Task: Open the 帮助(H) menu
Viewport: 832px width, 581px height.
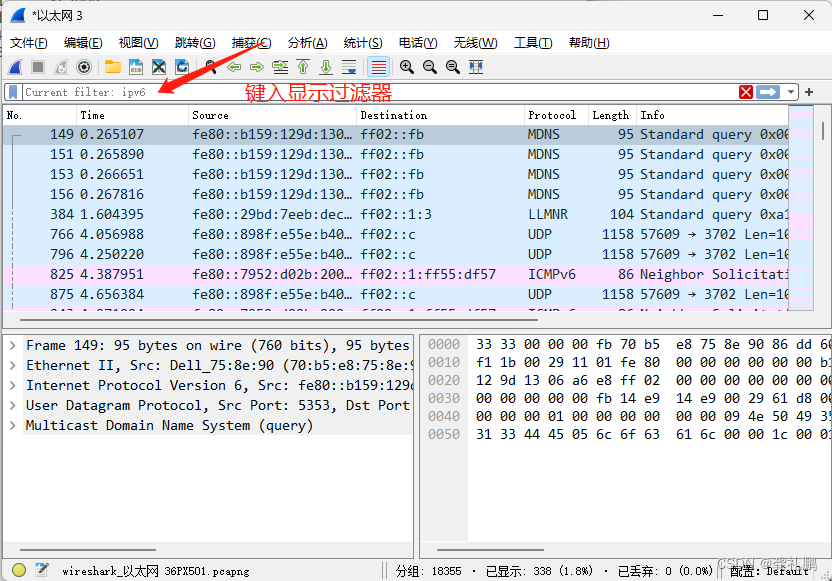Action: point(589,43)
